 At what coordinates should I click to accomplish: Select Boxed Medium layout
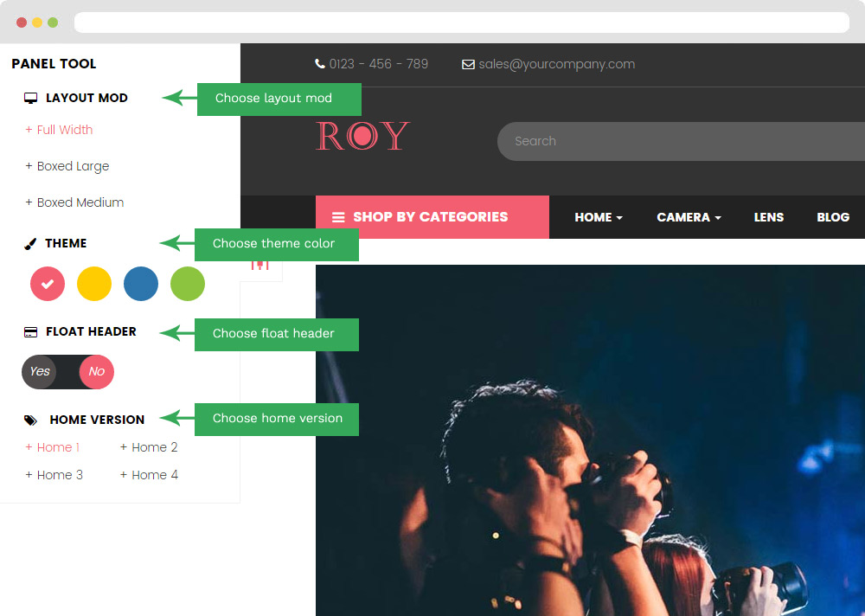pos(74,202)
